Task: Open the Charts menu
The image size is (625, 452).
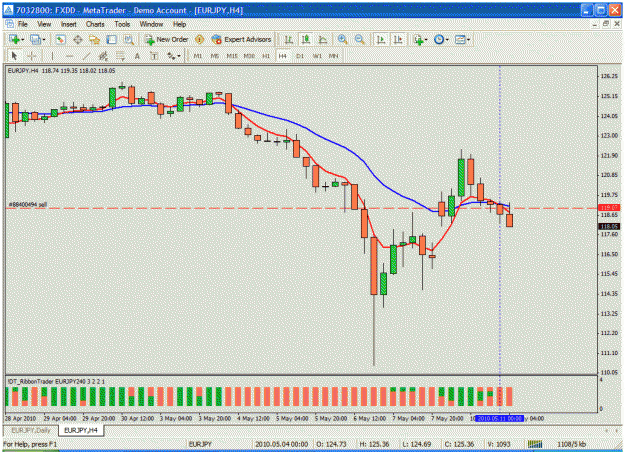Action: 95,24
